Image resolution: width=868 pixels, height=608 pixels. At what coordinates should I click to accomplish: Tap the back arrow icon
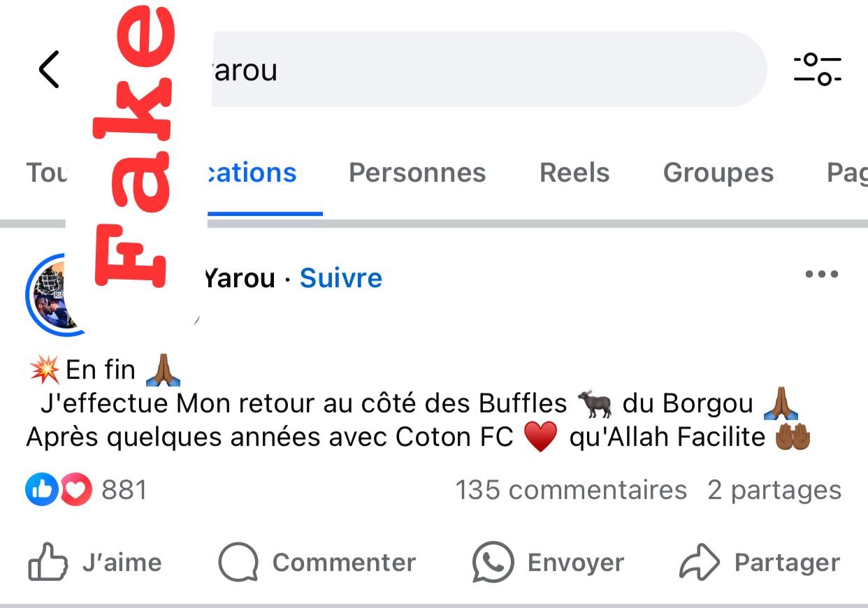pos(49,69)
